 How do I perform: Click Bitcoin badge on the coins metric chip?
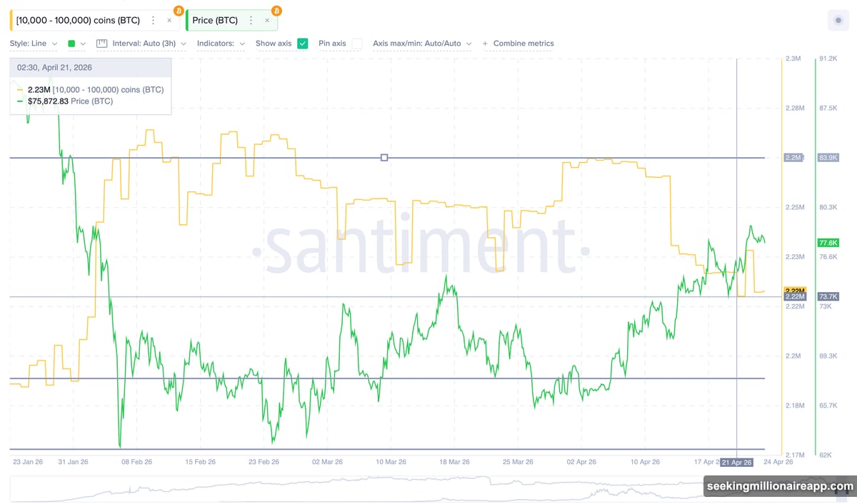179,11
